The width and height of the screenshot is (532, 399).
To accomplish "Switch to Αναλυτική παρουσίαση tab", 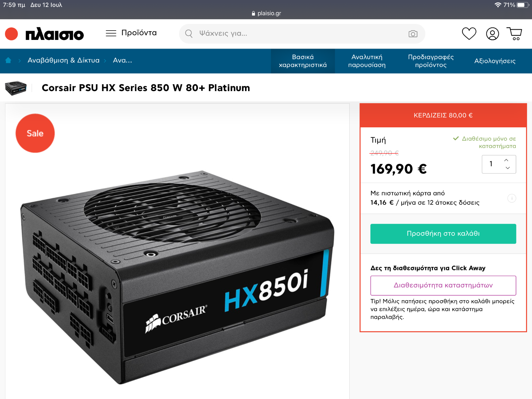I will pyautogui.click(x=367, y=61).
